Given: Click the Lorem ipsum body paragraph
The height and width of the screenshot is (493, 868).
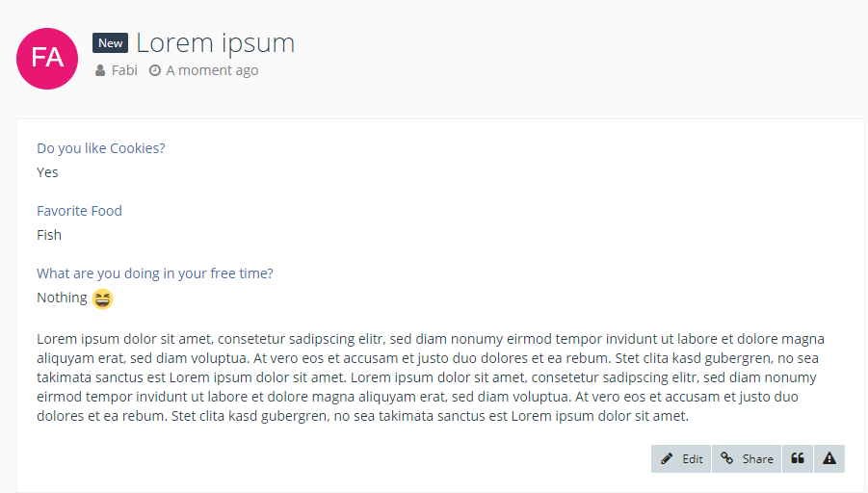Looking at the screenshot, I should click(431, 377).
